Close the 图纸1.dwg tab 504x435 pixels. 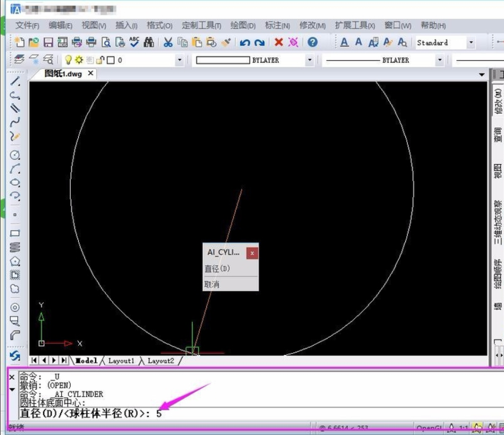tap(90, 73)
